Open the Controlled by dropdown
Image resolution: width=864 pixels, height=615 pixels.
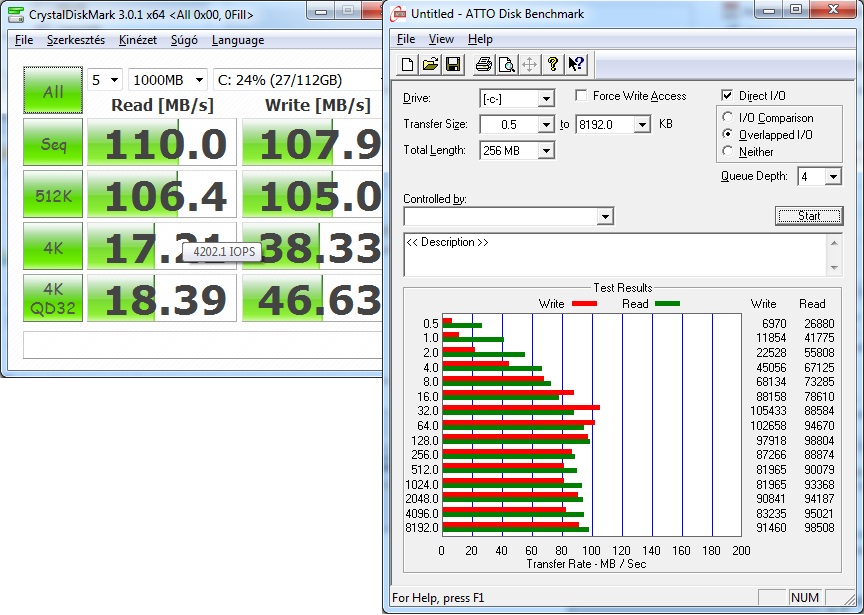tap(605, 216)
